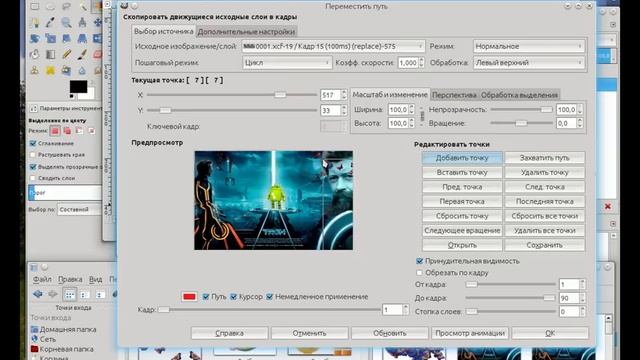Select the Shear tool
This screenshot has height=360, width=640.
pos(66,38)
